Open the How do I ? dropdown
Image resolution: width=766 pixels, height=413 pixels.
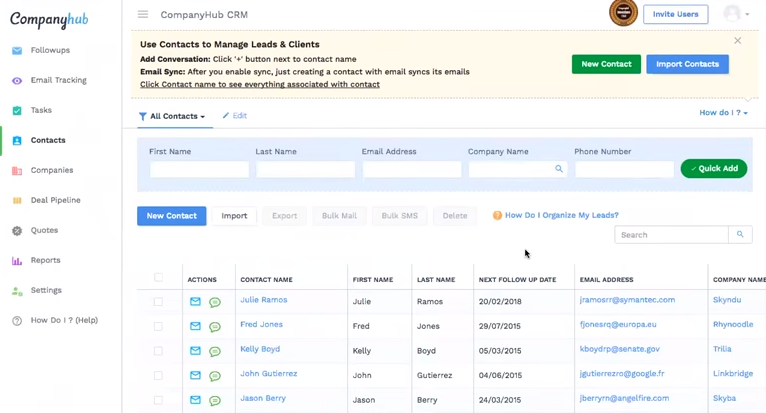coord(723,113)
